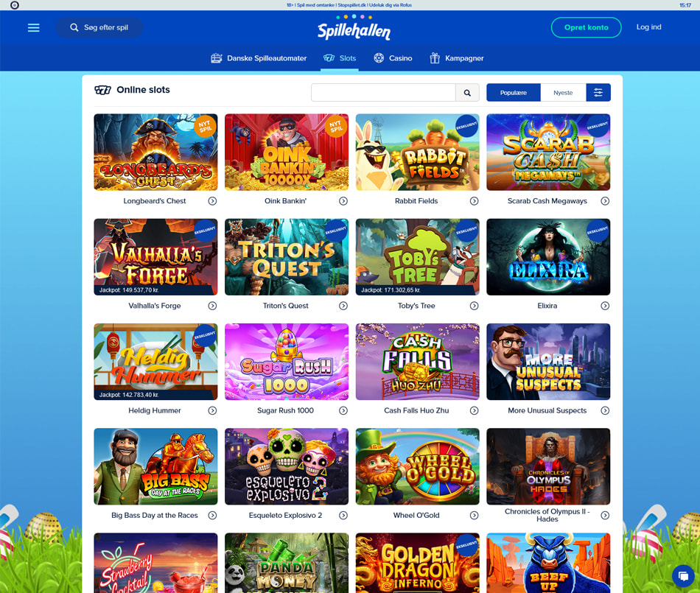The height and width of the screenshot is (593, 700).
Task: Switch sorting to Nyeste
Action: (x=563, y=92)
